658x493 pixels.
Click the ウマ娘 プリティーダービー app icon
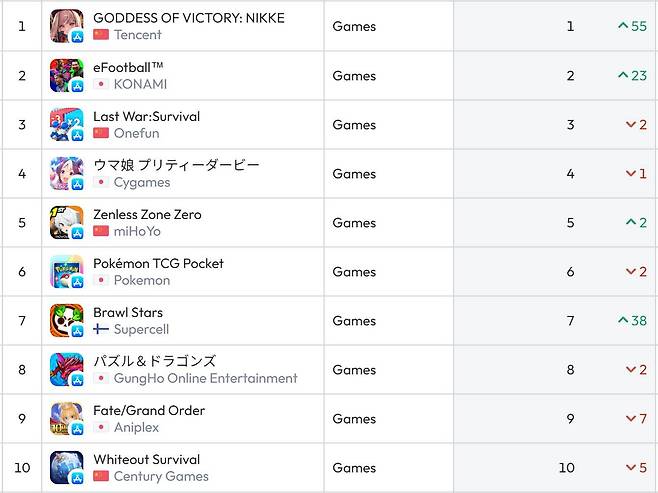pyautogui.click(x=67, y=173)
